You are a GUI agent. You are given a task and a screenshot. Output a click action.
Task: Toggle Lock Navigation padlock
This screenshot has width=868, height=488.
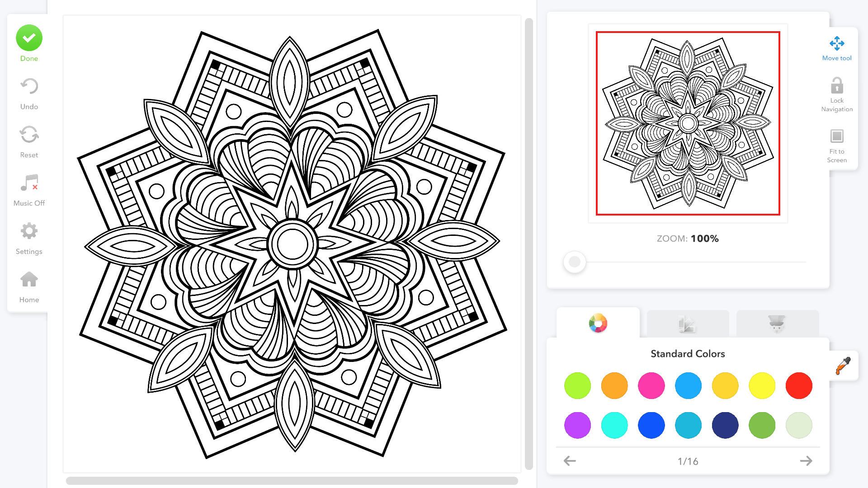837,86
